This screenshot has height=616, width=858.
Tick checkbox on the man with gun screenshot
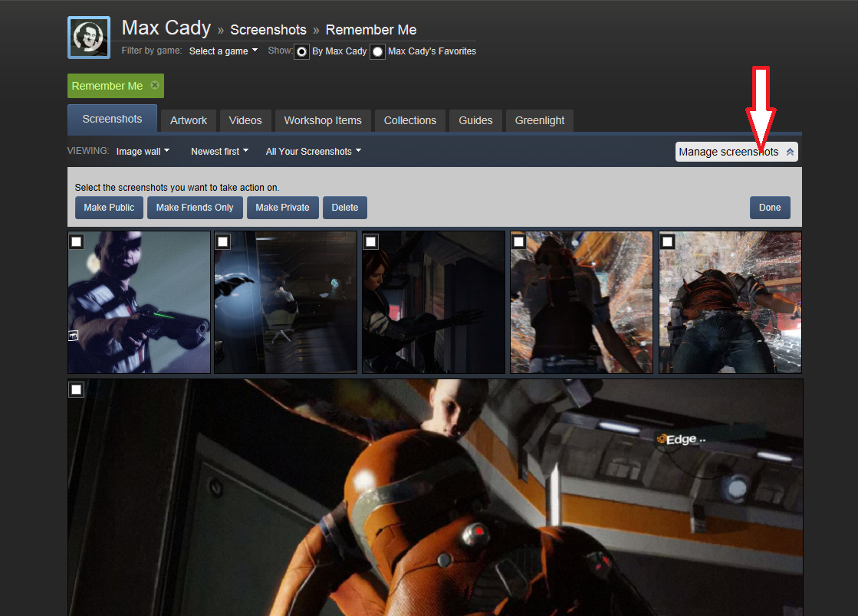77,241
